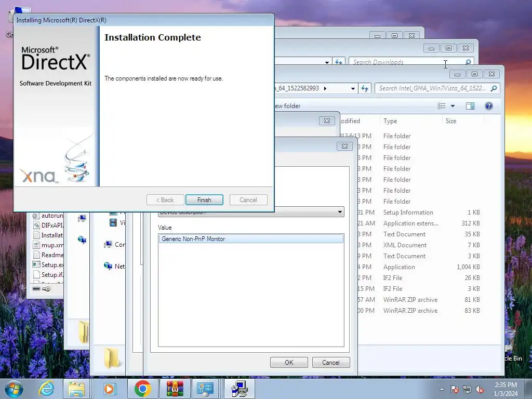Select the Setup.if2 file icon
The width and height of the screenshot is (532, 399).
click(x=36, y=274)
